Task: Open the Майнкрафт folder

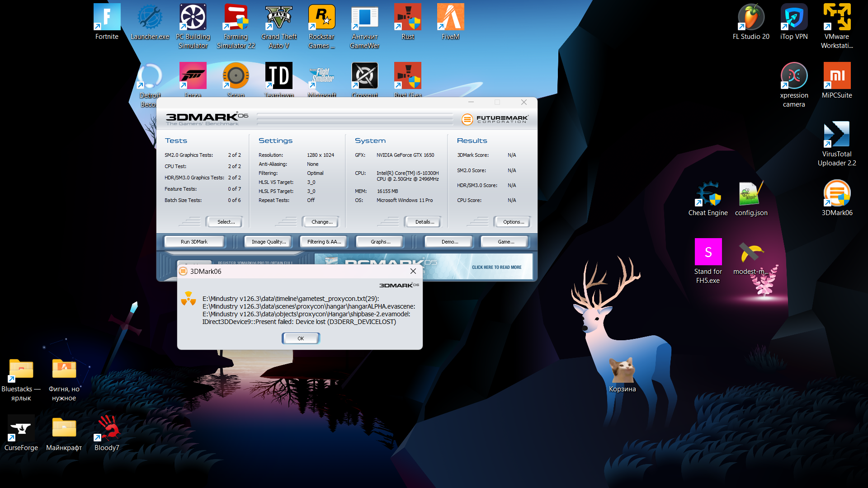Action: pos(64,433)
